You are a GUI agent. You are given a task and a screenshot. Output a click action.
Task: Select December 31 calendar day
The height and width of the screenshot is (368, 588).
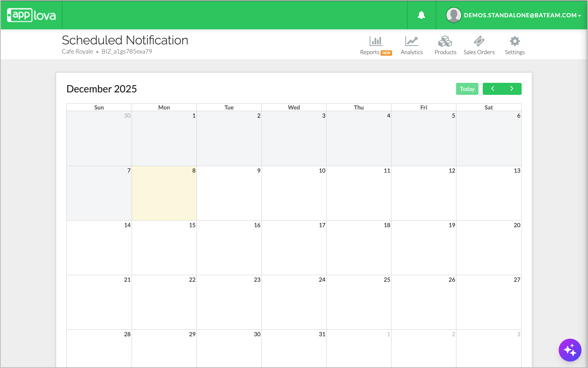point(294,348)
